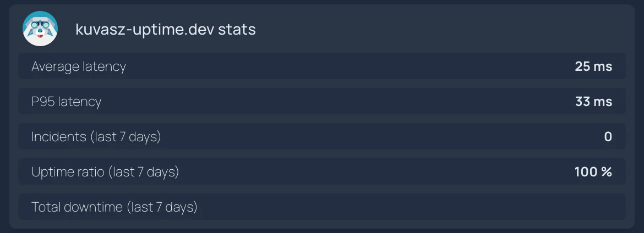
Task: Click the incidents count value 0
Action: point(608,137)
